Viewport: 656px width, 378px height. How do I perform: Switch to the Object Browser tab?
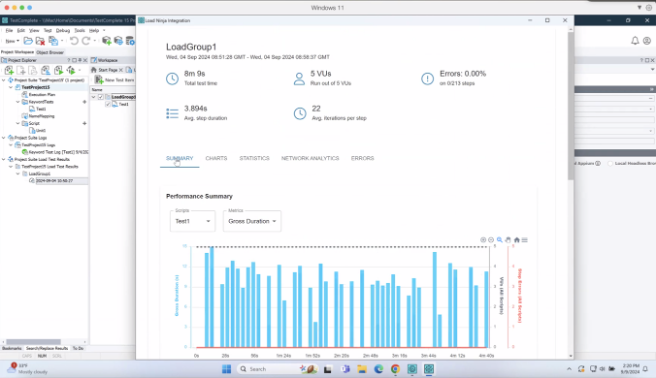pyautogui.click(x=50, y=52)
